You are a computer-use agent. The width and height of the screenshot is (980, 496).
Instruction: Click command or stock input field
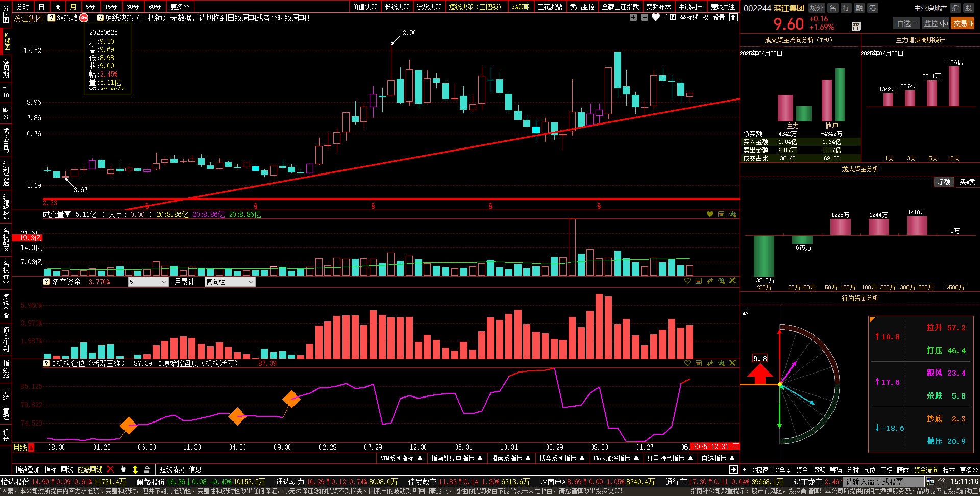(x=884, y=481)
